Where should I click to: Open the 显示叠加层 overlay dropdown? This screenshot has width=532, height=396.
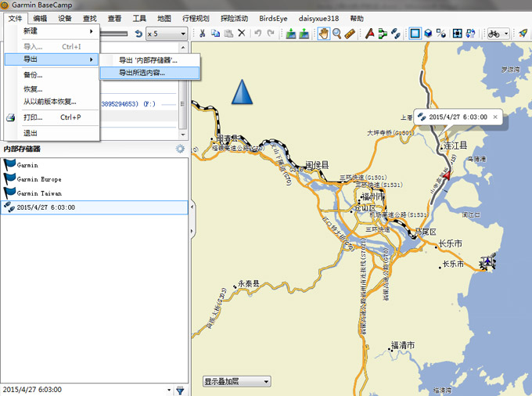(237, 381)
